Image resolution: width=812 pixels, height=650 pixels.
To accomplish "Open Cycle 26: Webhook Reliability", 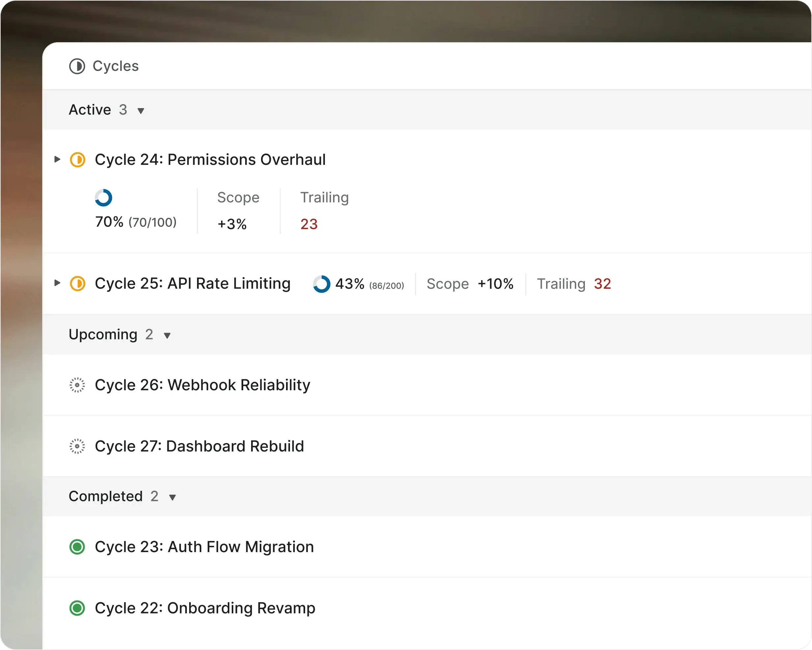I will click(x=203, y=385).
